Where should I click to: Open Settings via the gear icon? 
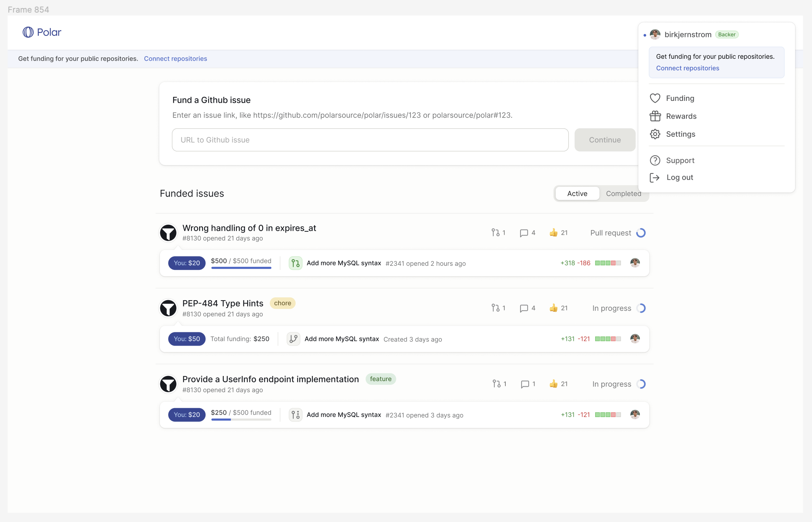click(655, 134)
